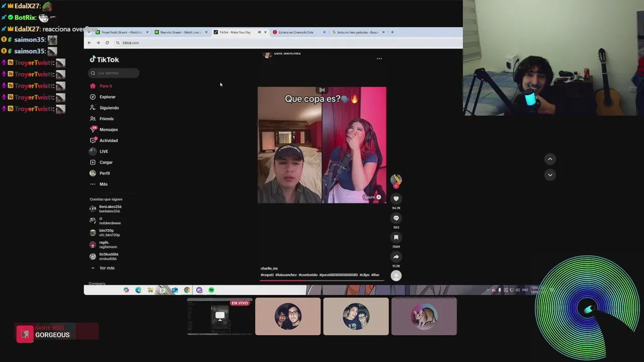This screenshot has height=362, width=644.
Task: Go to the next video arrow
Action: [x=550, y=175]
